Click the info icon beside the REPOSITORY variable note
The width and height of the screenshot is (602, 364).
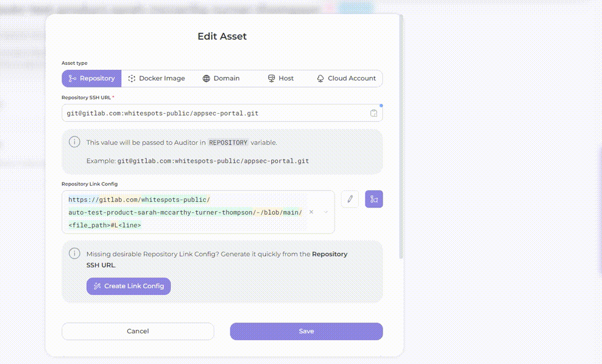(x=74, y=142)
